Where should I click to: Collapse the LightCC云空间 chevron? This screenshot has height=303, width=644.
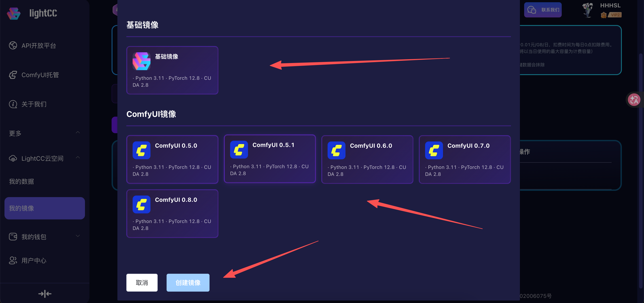[78, 158]
